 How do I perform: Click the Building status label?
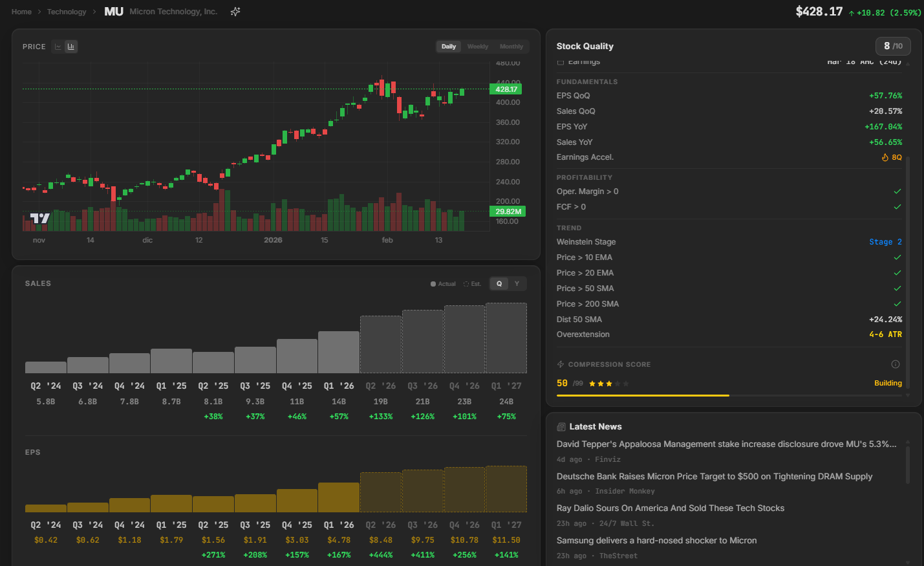(x=888, y=384)
